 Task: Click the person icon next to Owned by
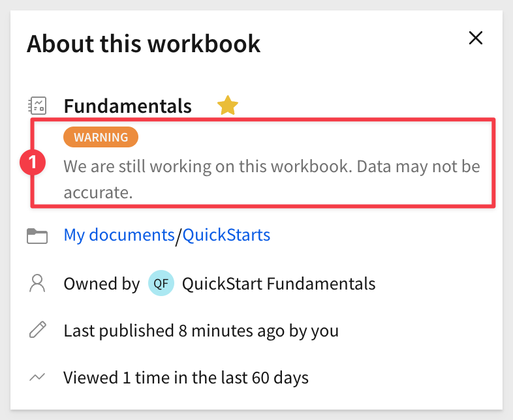click(x=37, y=283)
